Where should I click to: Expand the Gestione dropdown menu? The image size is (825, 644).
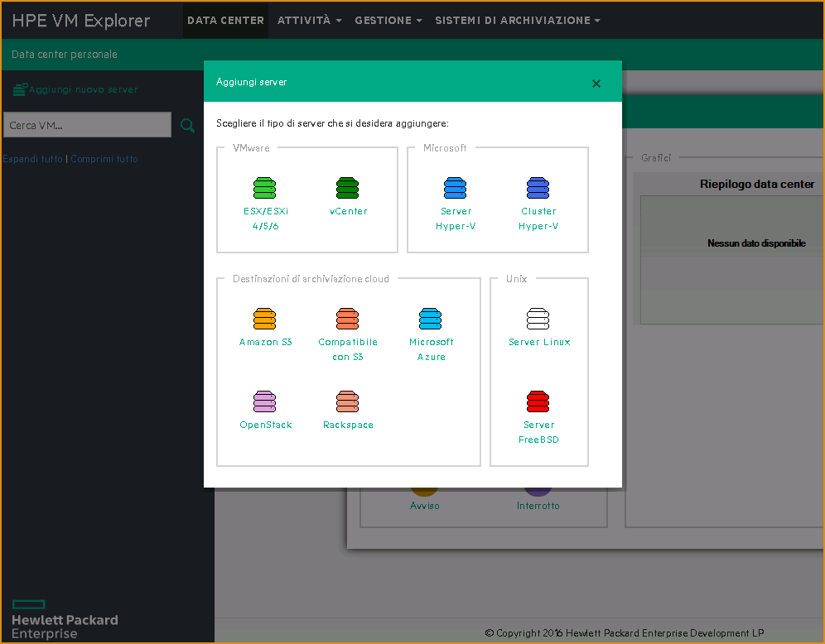point(388,20)
